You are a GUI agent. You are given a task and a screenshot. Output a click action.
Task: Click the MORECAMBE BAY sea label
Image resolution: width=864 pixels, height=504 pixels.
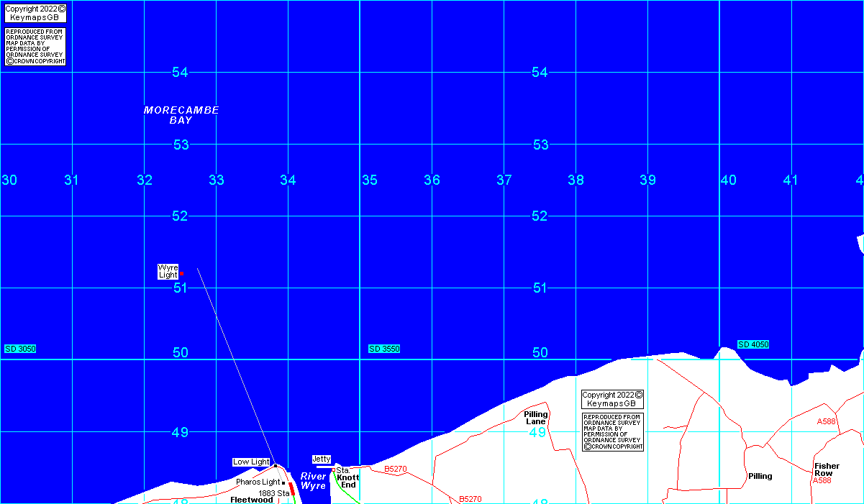tap(181, 115)
